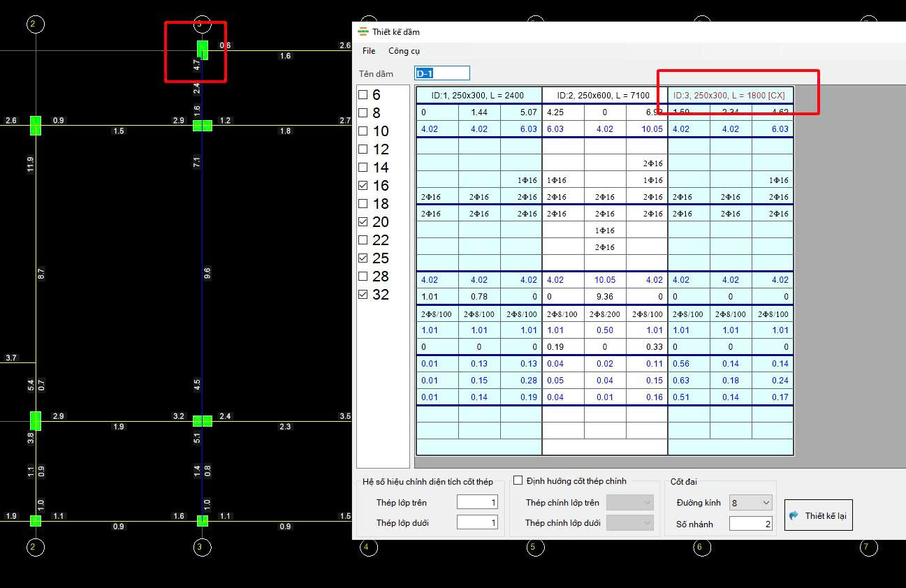
Task: Click beam label 8.7 on axis 2
Action: point(41,274)
